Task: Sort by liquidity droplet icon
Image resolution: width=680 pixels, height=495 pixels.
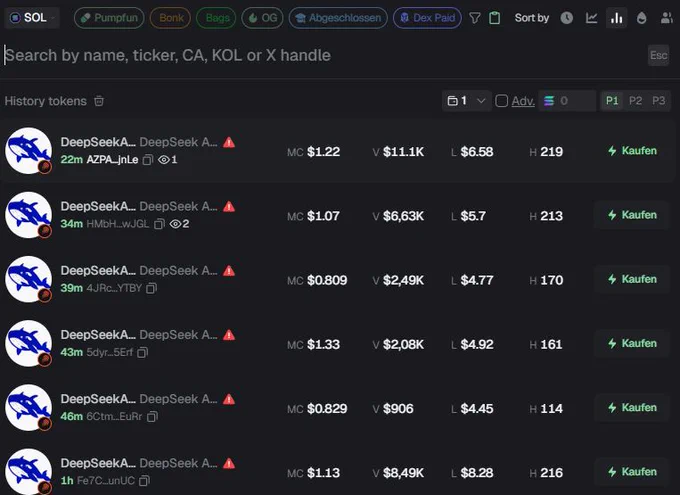Action: click(641, 18)
